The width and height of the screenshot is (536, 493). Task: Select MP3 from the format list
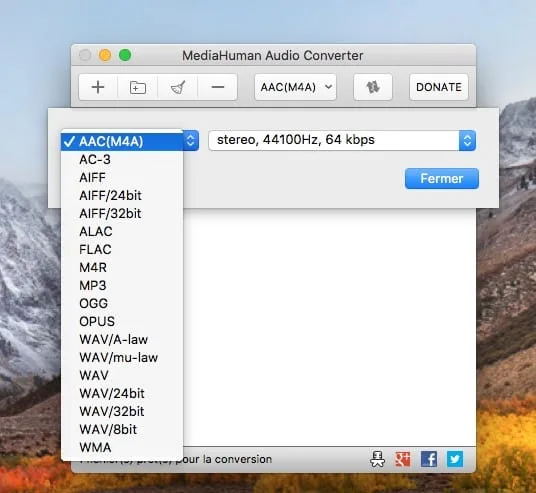tap(122, 285)
